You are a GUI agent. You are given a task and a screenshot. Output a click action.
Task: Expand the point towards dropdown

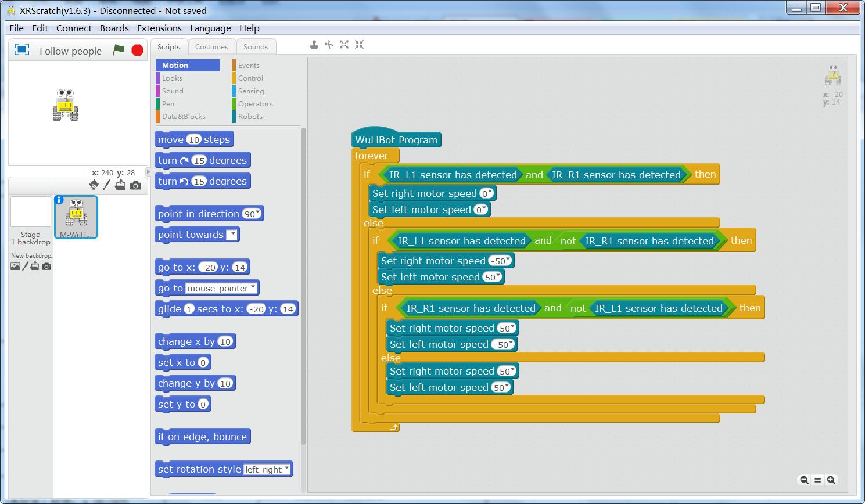[232, 235]
